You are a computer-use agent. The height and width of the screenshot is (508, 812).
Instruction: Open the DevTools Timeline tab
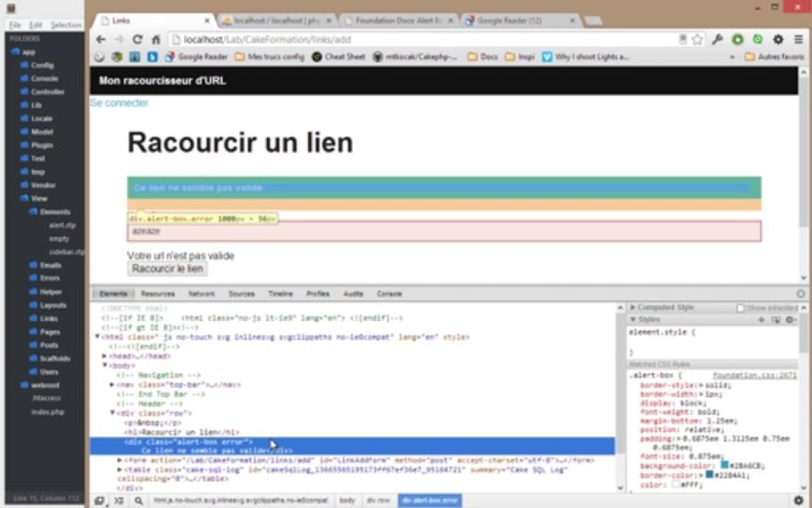click(x=280, y=294)
